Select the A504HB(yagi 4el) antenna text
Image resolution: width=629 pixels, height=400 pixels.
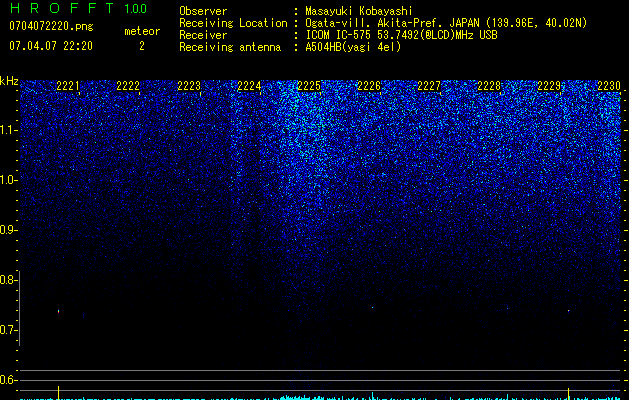(353, 47)
